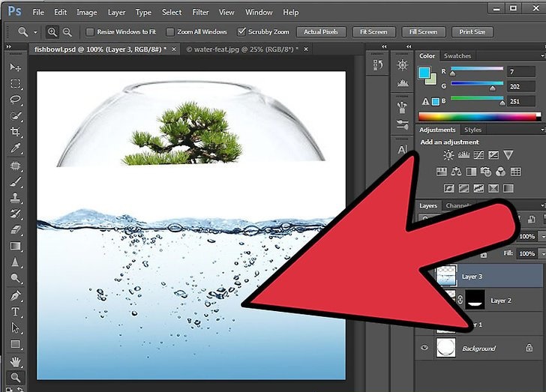Select the Pen tool
546x392 pixels.
pyautogui.click(x=15, y=295)
